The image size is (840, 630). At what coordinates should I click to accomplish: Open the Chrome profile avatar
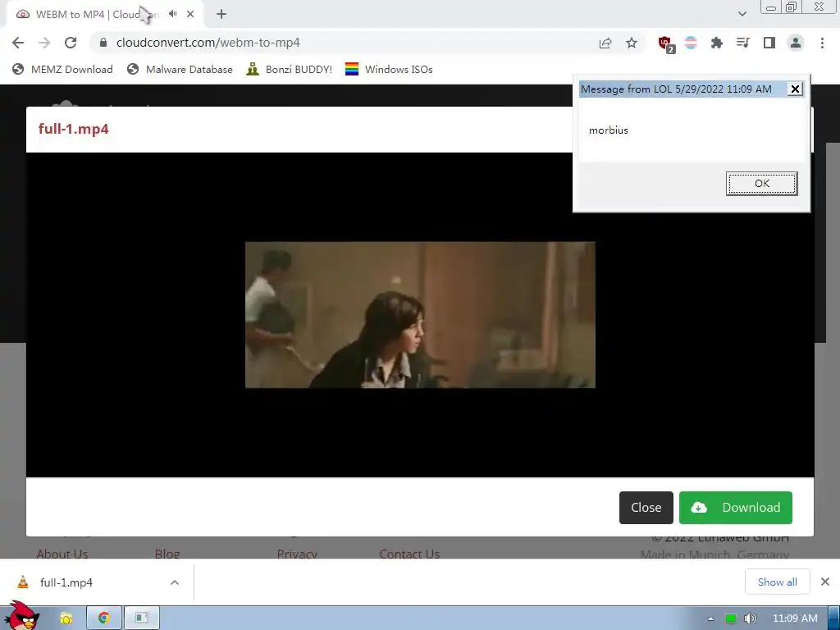(x=796, y=43)
